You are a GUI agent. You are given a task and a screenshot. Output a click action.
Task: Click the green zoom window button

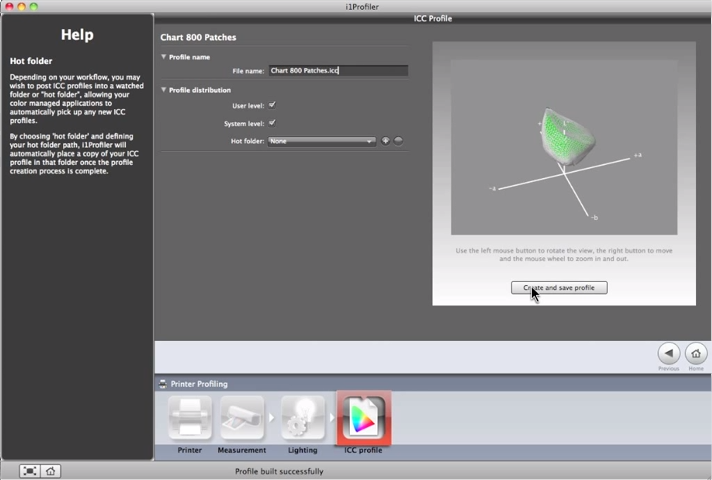click(33, 6)
